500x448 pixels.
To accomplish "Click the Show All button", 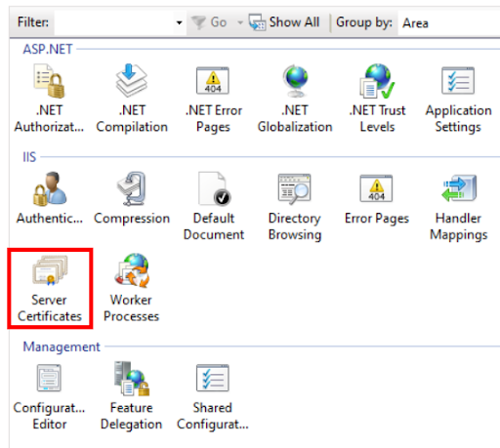I will coord(284,22).
